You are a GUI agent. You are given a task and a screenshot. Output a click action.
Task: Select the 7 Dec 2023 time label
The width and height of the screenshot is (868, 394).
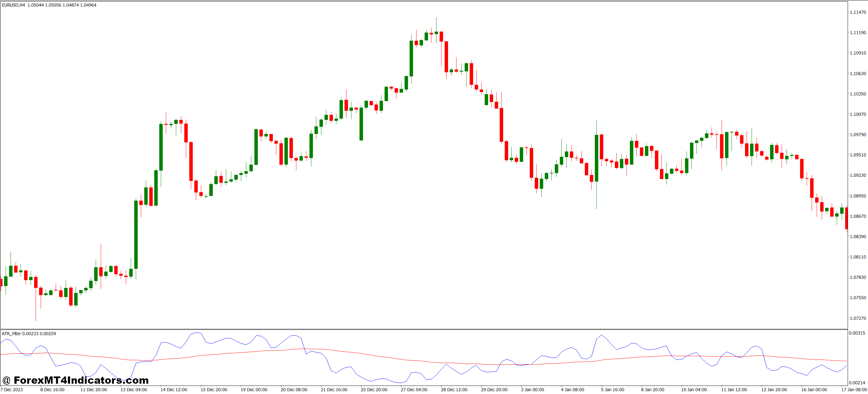click(12, 390)
